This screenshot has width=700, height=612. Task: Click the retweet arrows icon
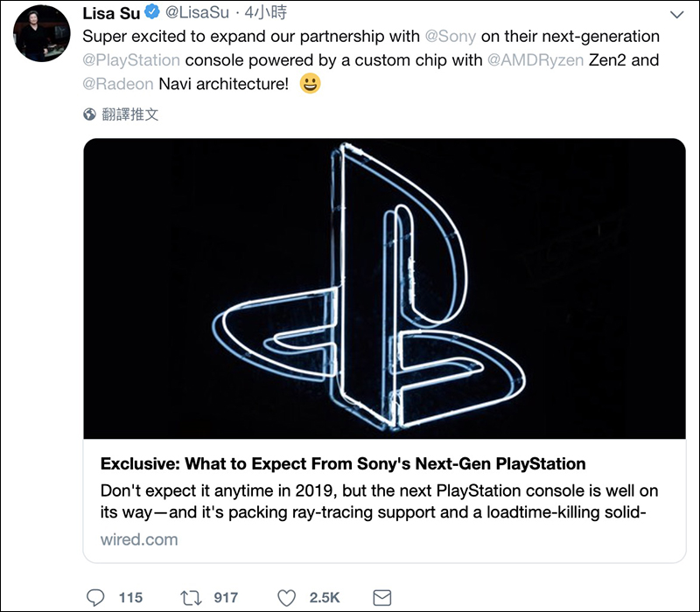[190, 597]
